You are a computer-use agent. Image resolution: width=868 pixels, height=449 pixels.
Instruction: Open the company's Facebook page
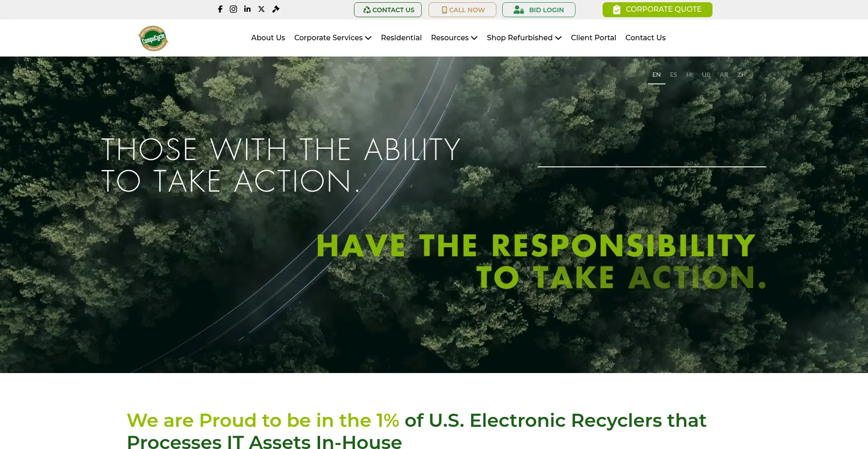[x=220, y=9]
